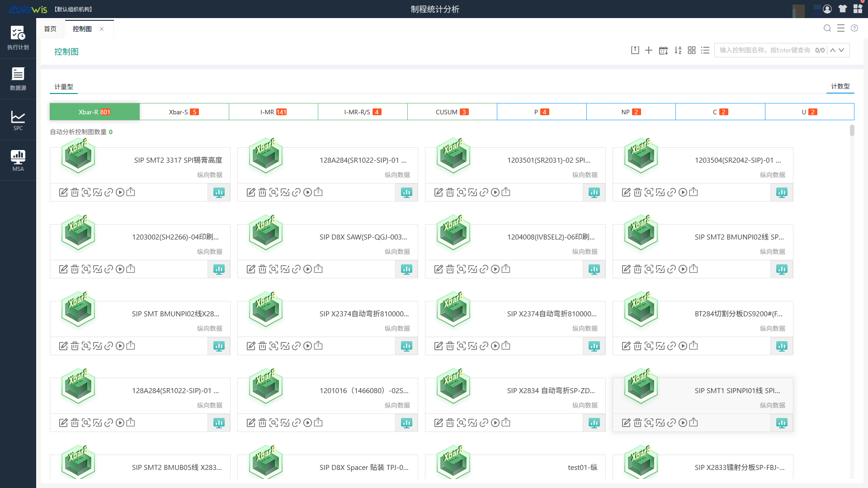Viewport: 868px width, 488px height.
Task: Click the 自动分析控制图数量 count label
Action: tap(81, 132)
